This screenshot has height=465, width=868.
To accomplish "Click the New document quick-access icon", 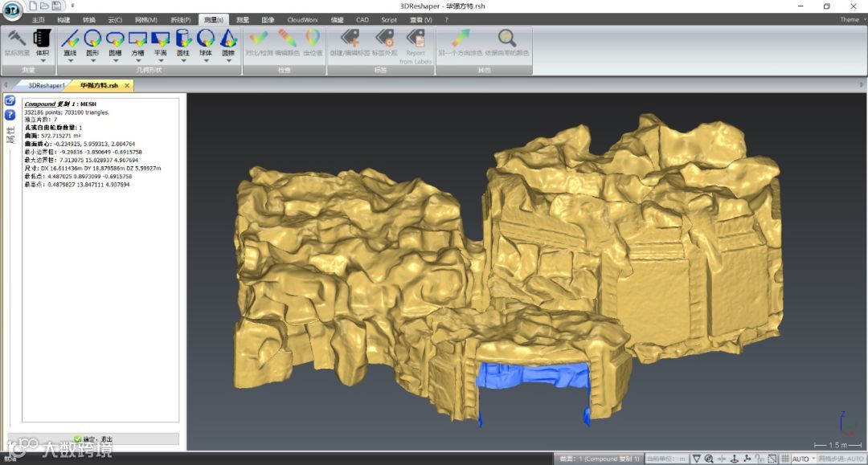I will click(33, 6).
